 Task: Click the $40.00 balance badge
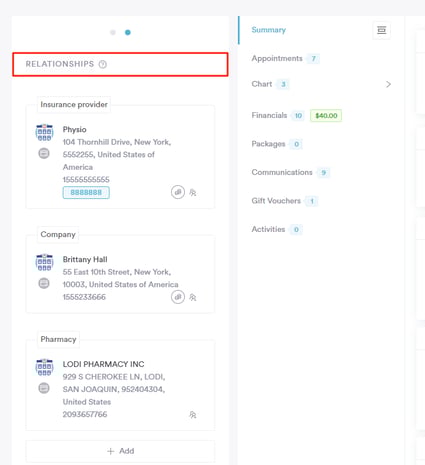(326, 116)
